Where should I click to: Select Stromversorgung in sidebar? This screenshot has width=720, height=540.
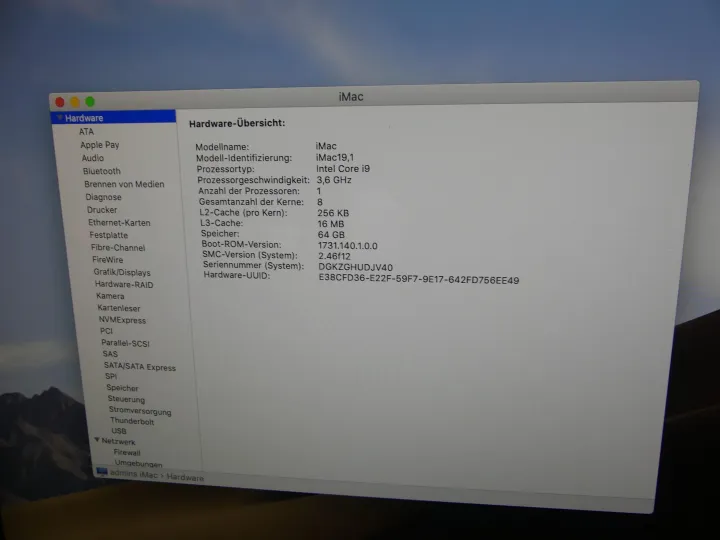[140, 411]
